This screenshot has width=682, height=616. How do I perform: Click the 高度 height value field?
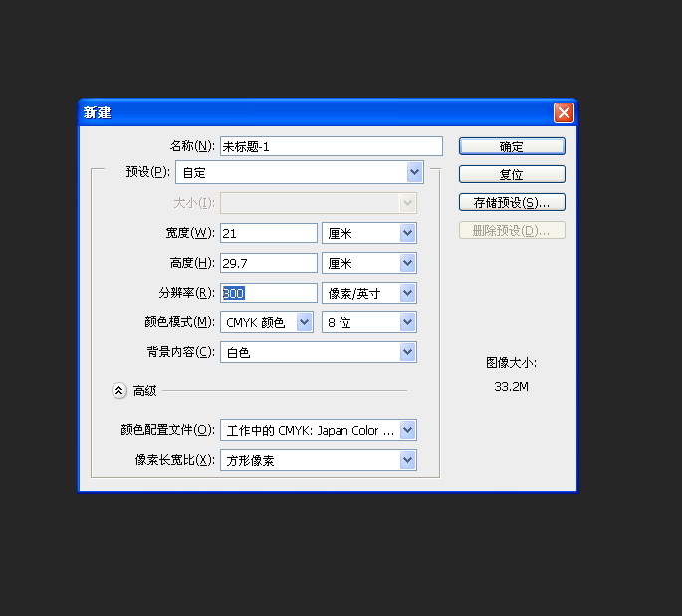point(268,263)
